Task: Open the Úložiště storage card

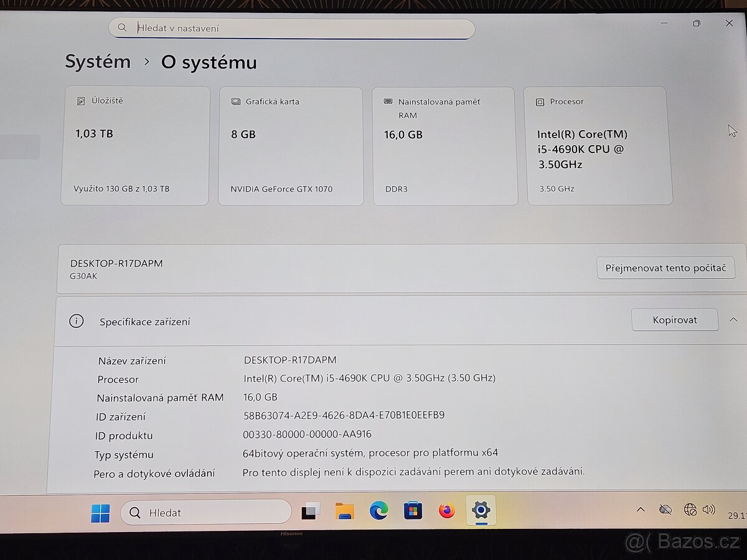Action: tap(135, 146)
